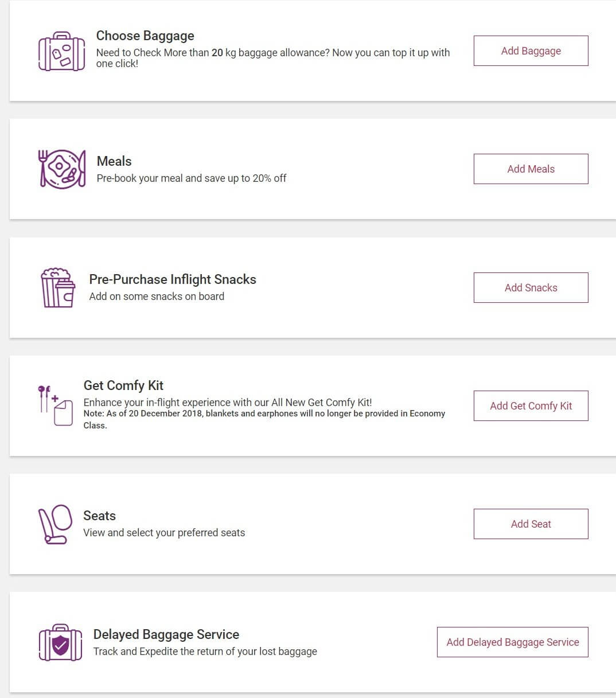Click the Delayed Baggage Service heading
This screenshot has height=698, width=616.
[x=166, y=634]
